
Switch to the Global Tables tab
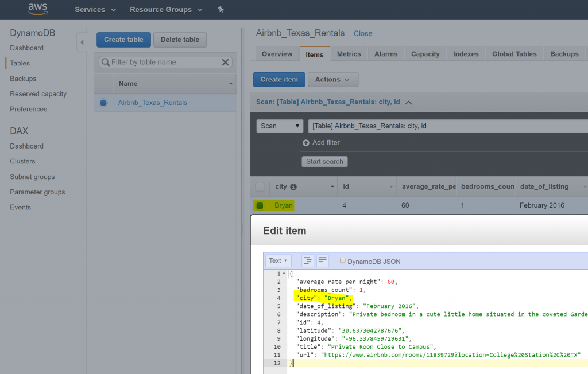click(x=514, y=54)
